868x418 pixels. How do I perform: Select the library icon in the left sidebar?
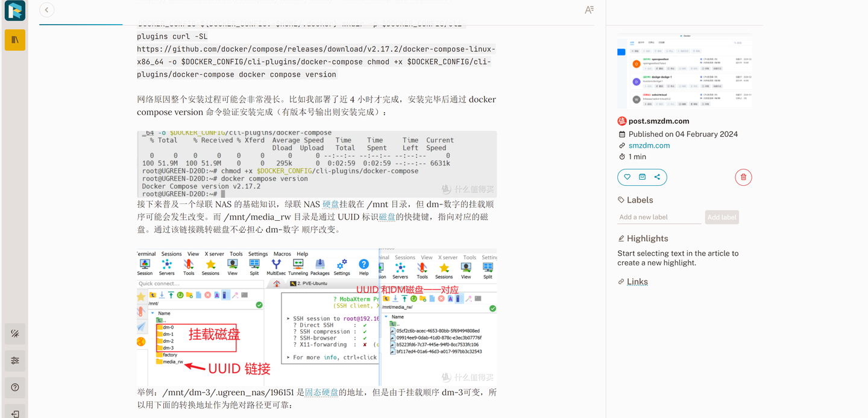coord(14,39)
